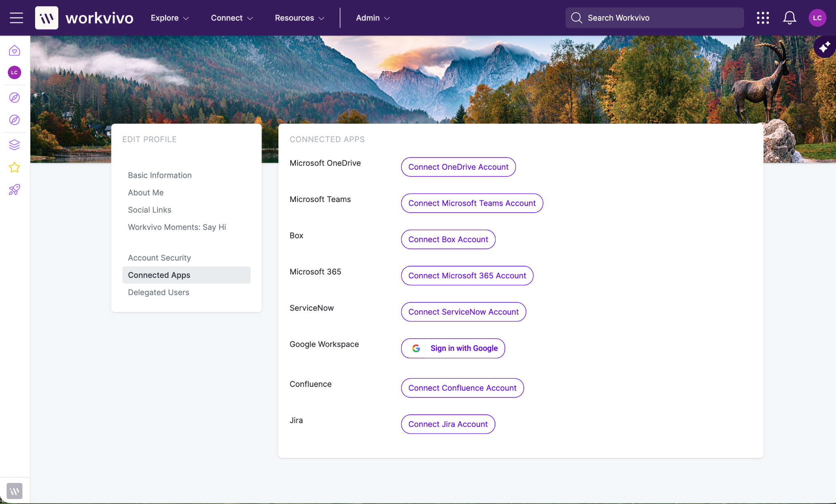Screen dimensions: 836x504
Task: Click the Microsoft 365 app name label
Action: tap(315, 272)
